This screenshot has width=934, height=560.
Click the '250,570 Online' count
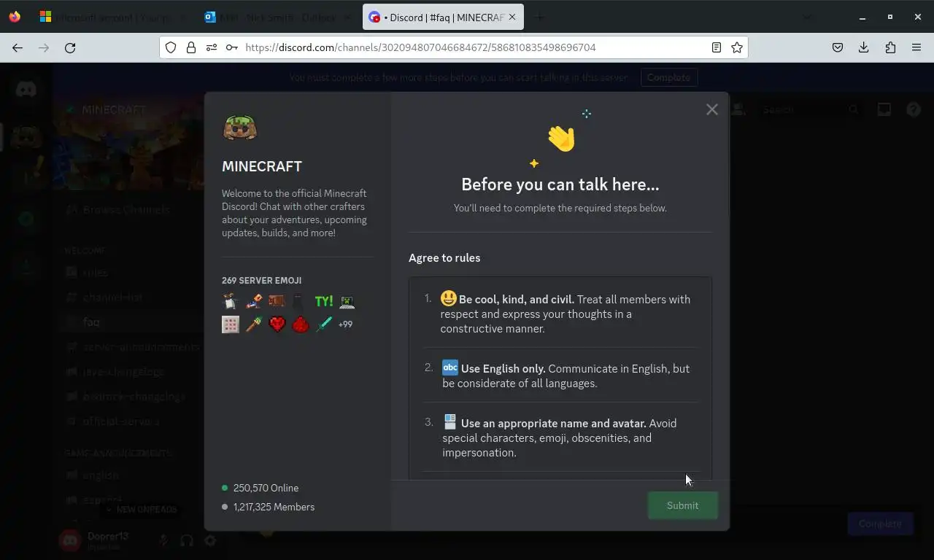tap(266, 488)
